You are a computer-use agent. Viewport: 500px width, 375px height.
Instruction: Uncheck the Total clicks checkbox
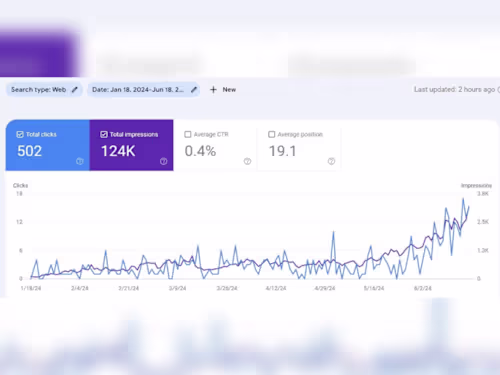tap(20, 134)
